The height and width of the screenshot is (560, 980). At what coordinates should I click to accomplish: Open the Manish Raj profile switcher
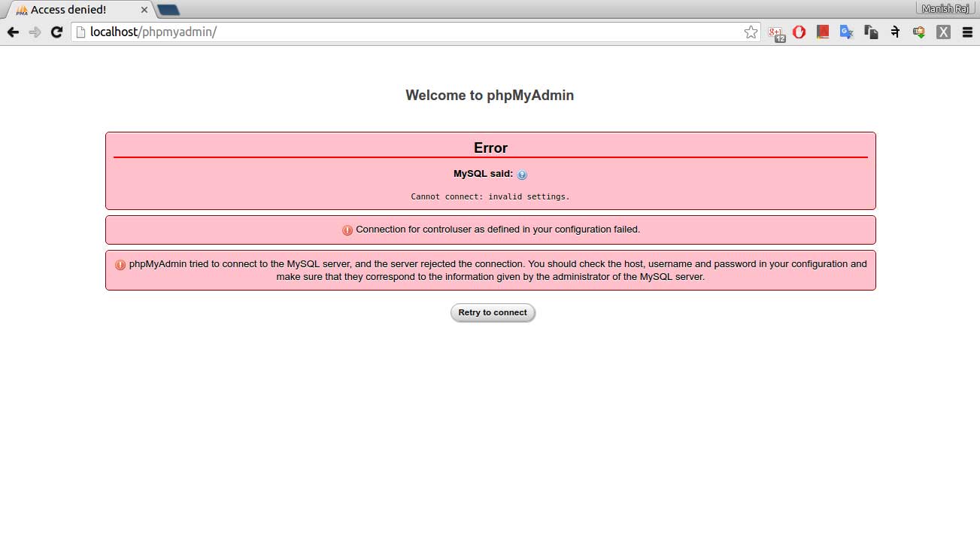(x=946, y=8)
